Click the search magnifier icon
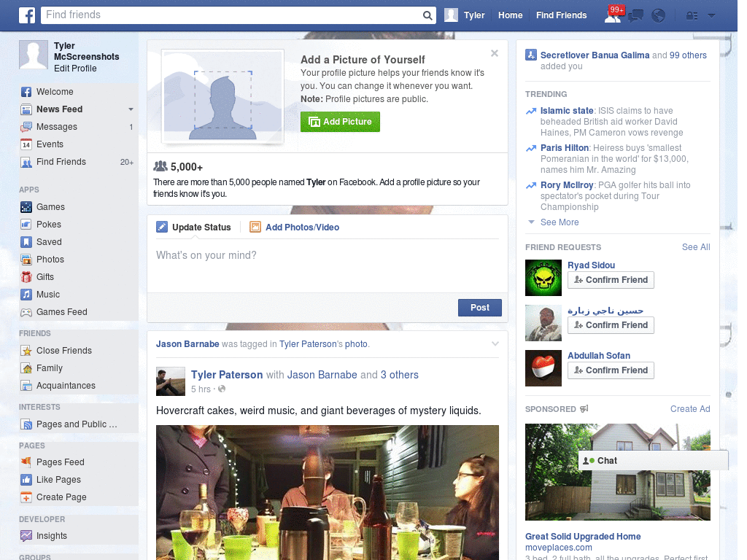 pyautogui.click(x=427, y=15)
